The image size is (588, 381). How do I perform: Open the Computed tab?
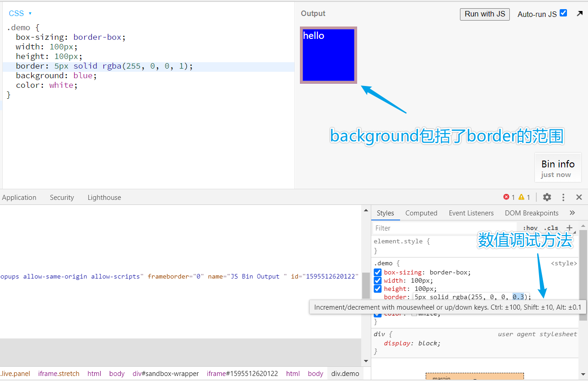[x=421, y=213]
